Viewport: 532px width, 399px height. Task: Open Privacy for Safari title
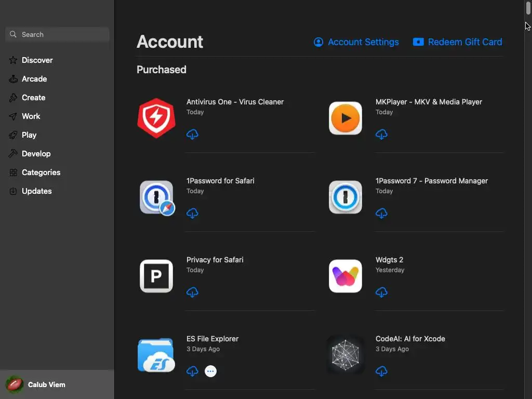(215, 260)
